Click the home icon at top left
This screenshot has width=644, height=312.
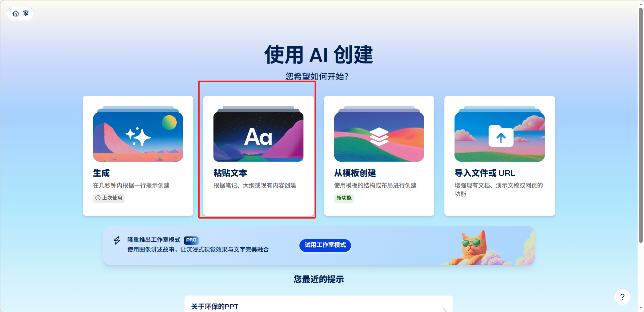click(x=16, y=13)
